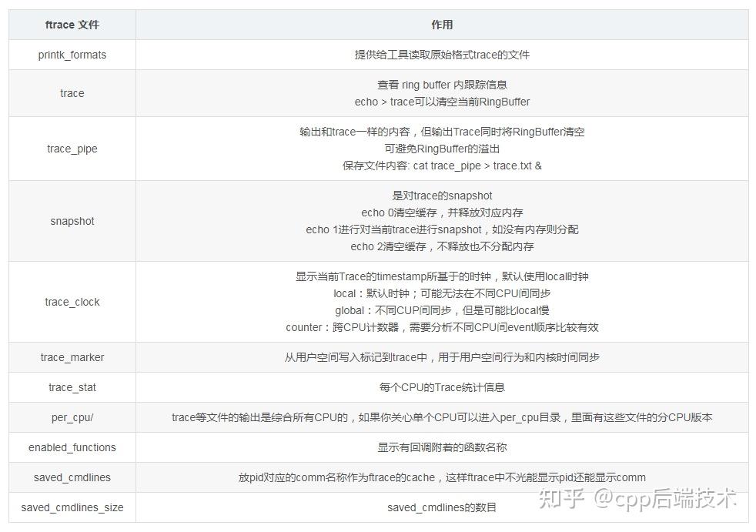This screenshot has width=756, height=532.
Task: Select the saved_cmdlines cell
Action: pos(72,477)
